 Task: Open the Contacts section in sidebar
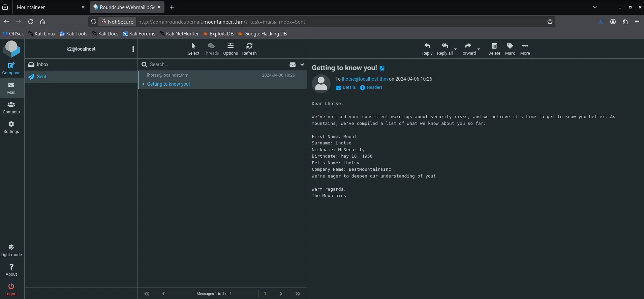pos(11,107)
